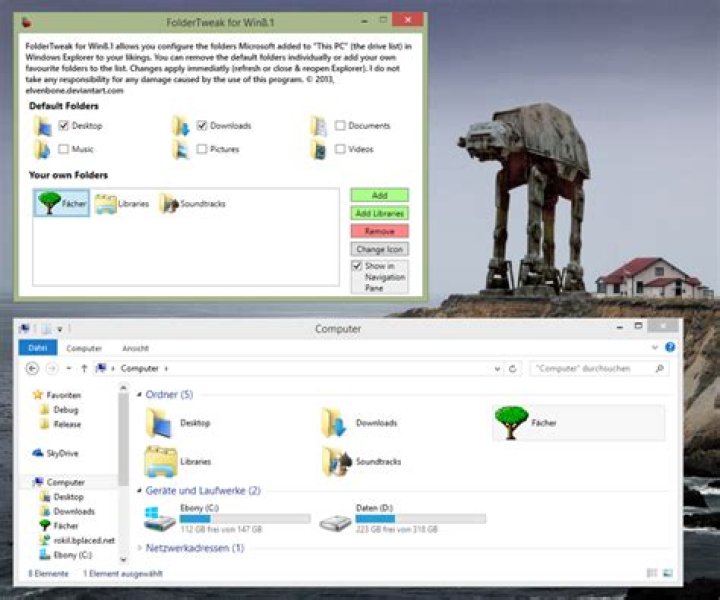Click the Pictures folder icon in Default Folders
Screen dimensions: 720x600
point(180,149)
